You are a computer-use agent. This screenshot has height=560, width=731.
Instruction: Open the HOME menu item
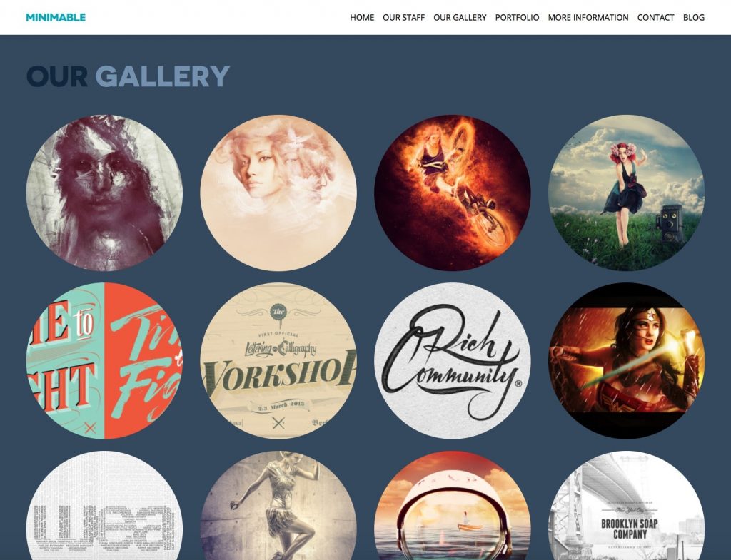pos(362,18)
